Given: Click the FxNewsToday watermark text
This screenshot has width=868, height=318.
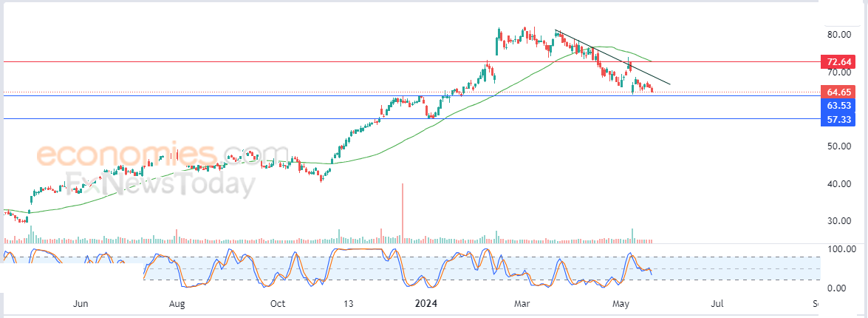Looking at the screenshot, I should (161, 185).
